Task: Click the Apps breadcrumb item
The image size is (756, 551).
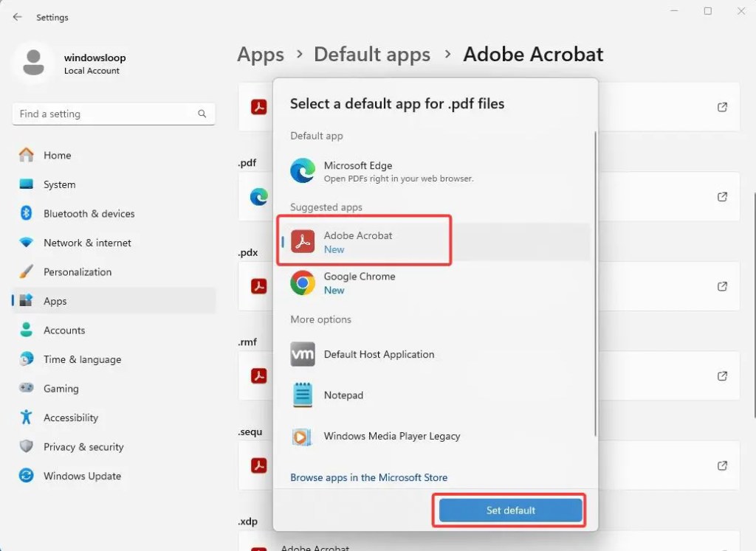Action: [260, 54]
